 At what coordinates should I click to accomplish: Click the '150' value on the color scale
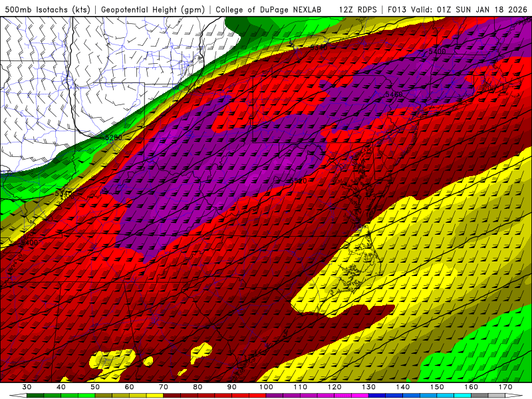pyautogui.click(x=437, y=387)
